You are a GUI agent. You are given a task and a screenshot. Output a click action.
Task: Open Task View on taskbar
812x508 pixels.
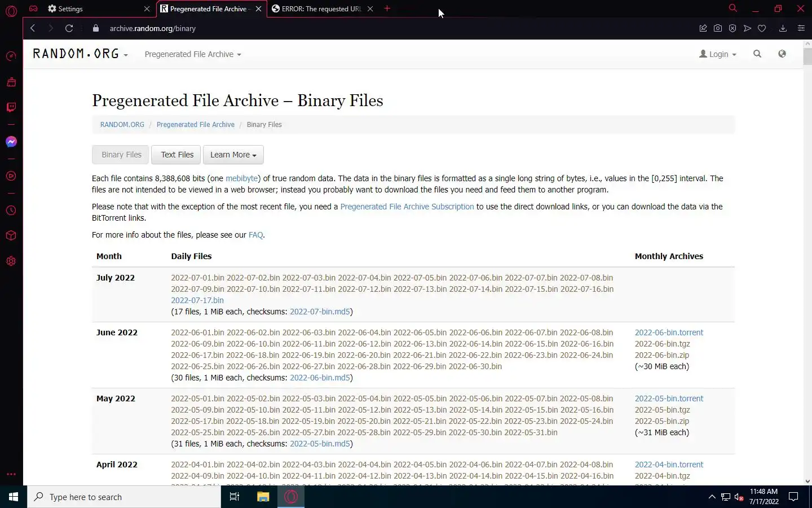pos(235,497)
